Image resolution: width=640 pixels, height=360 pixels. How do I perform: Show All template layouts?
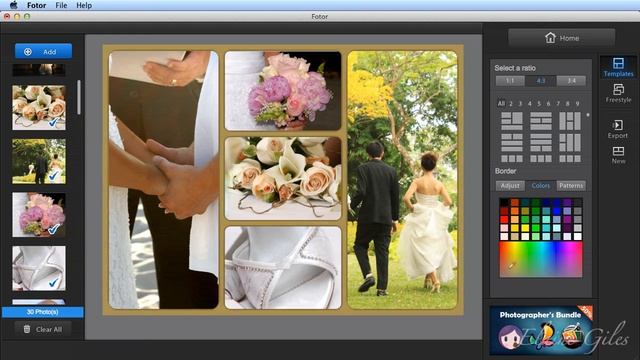pyautogui.click(x=501, y=104)
